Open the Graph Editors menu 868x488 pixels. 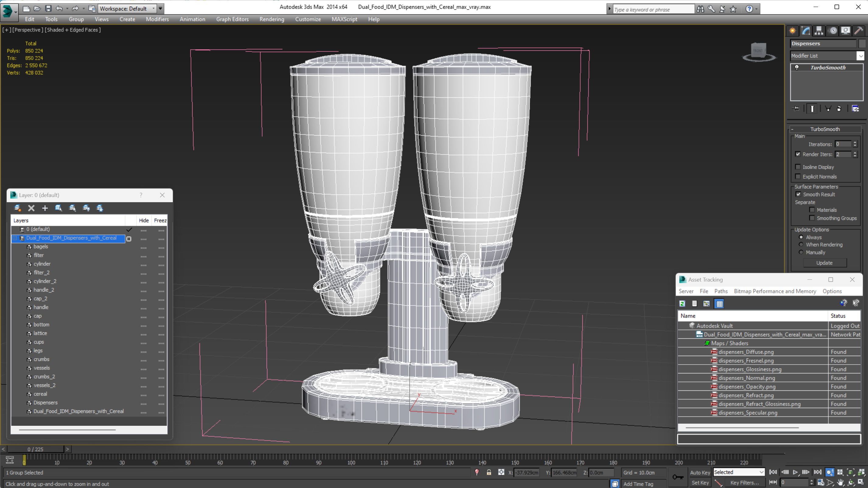point(232,19)
